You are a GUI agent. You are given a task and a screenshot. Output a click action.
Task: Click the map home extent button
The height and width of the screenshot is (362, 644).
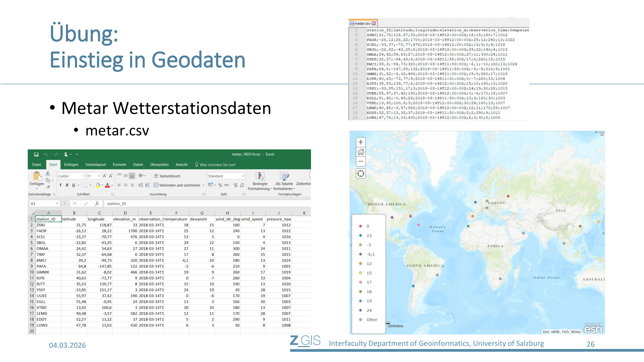click(361, 152)
